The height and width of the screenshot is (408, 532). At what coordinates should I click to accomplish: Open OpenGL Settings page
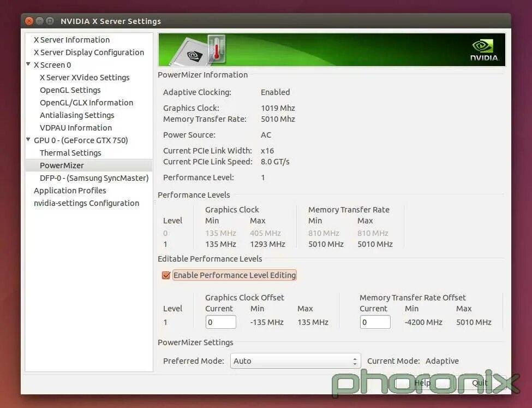(x=70, y=90)
